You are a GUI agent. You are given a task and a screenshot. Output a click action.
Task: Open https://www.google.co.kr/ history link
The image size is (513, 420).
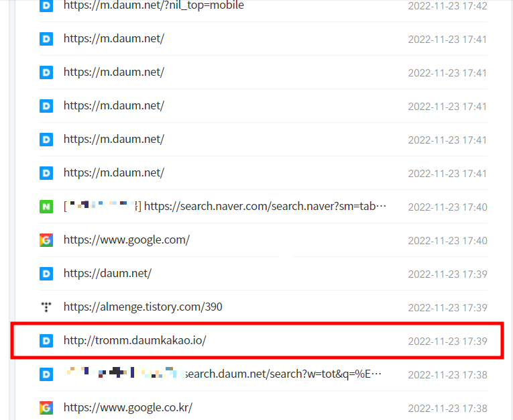click(128, 407)
